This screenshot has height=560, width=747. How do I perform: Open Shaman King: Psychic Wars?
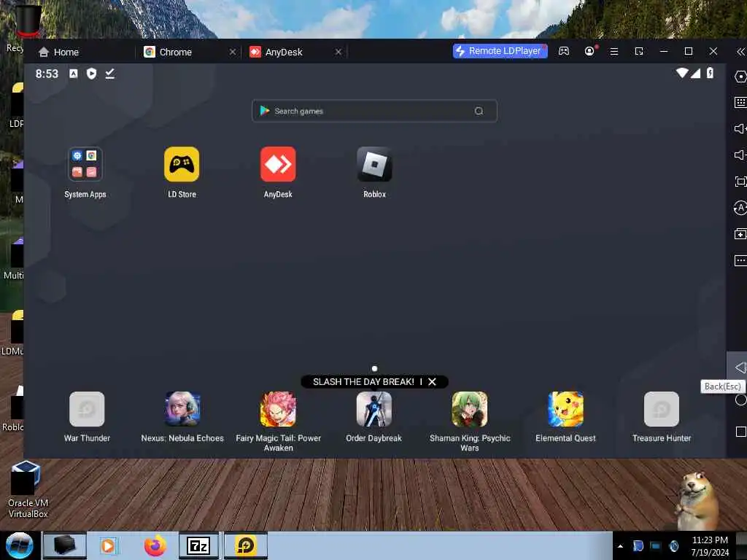(x=470, y=409)
